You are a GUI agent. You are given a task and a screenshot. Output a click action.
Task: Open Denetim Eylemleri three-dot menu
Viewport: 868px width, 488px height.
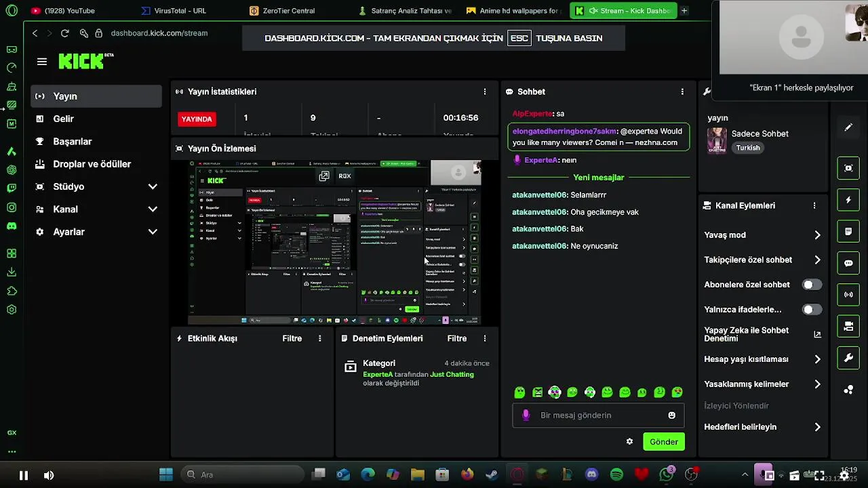pos(484,338)
